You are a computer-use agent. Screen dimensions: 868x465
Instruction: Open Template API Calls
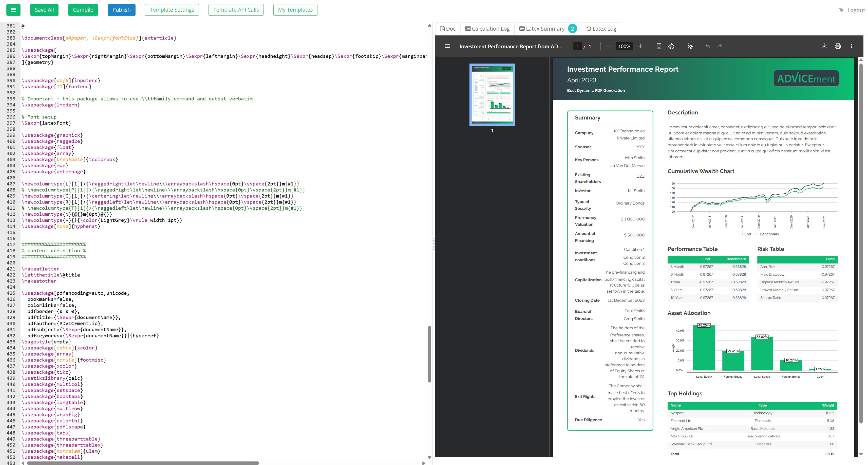click(x=236, y=10)
